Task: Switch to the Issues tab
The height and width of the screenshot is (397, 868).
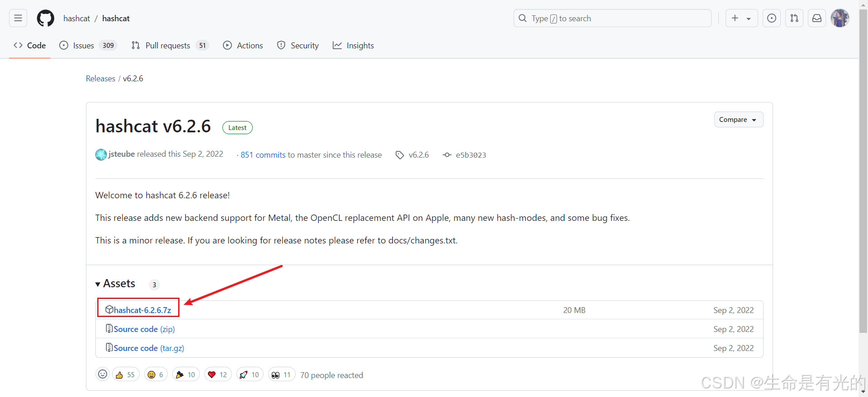Action: pos(88,45)
